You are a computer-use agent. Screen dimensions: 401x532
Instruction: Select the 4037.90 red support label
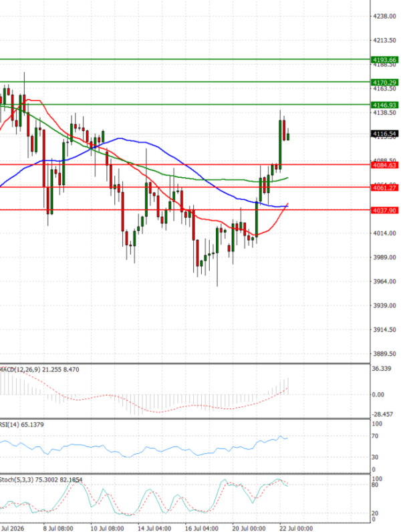(385, 211)
